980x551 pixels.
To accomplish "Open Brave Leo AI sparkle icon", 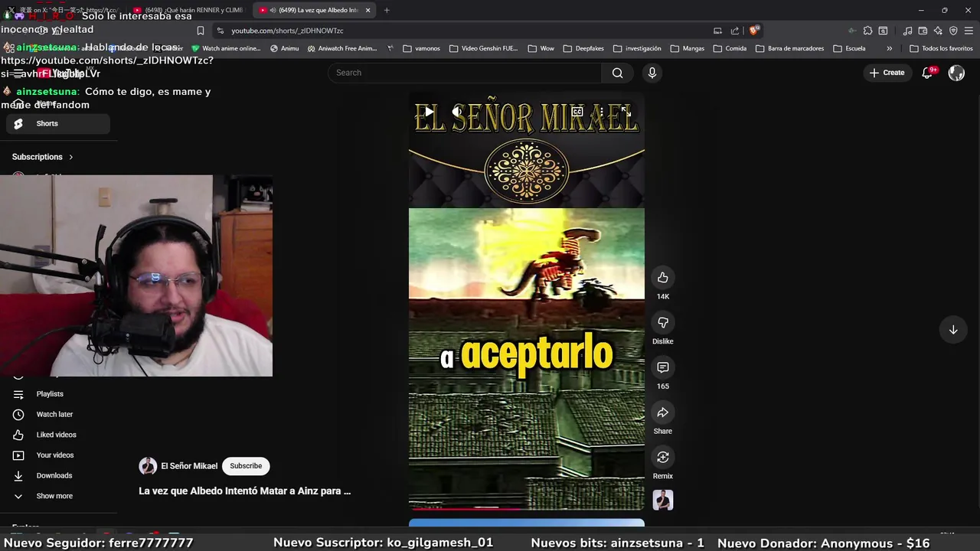I will 938,31.
